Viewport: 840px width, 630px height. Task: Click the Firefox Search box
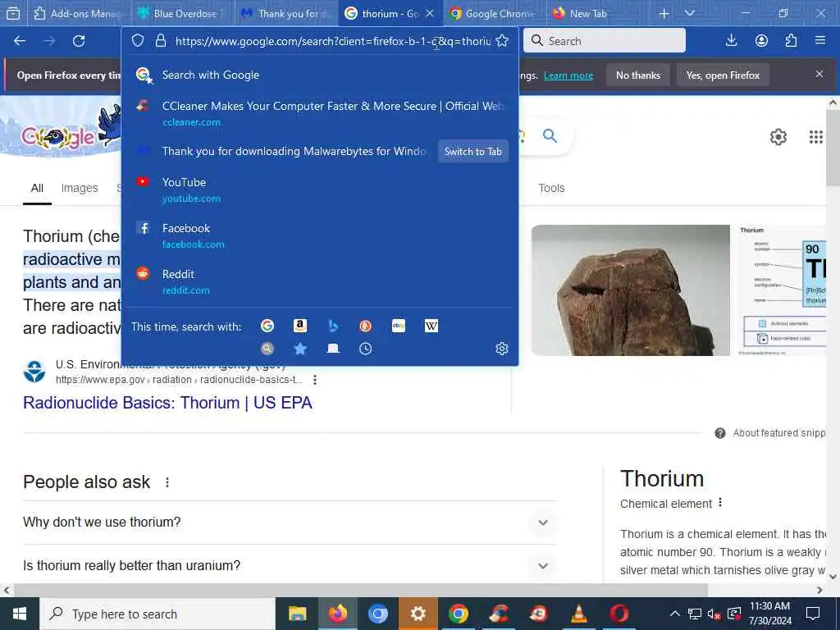tap(605, 41)
